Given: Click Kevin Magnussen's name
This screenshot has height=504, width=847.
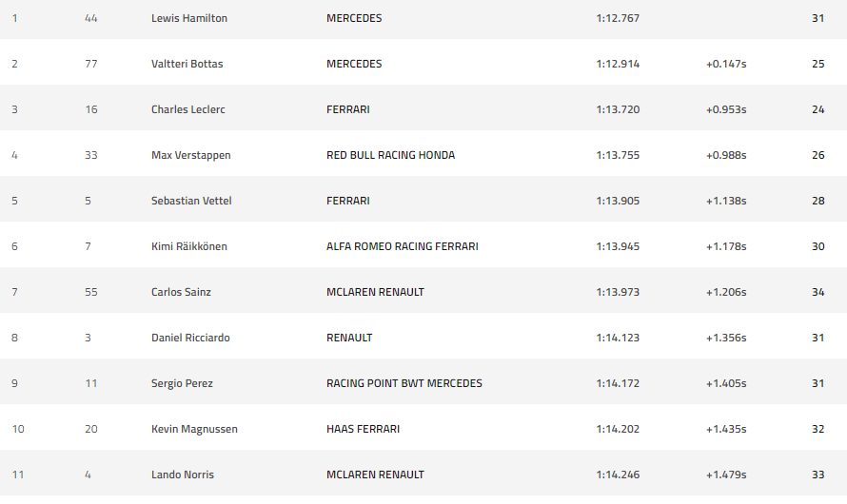Looking at the screenshot, I should pyautogui.click(x=194, y=429).
